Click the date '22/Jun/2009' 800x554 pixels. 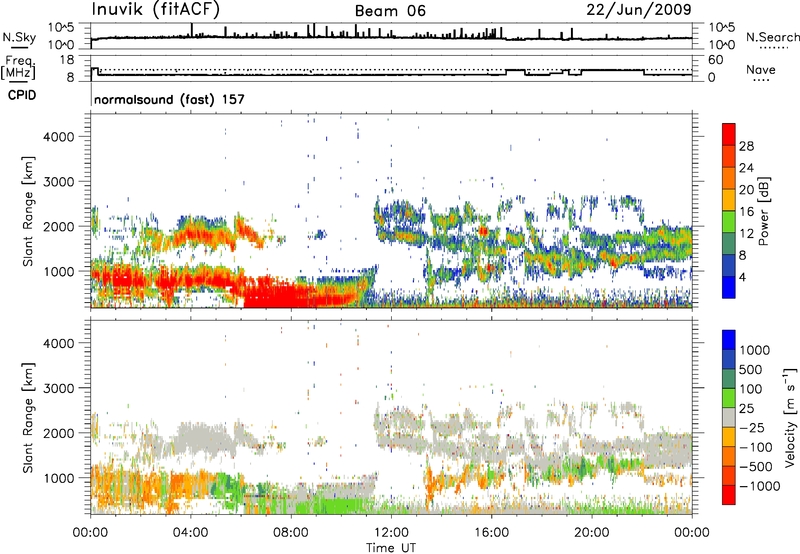point(639,9)
